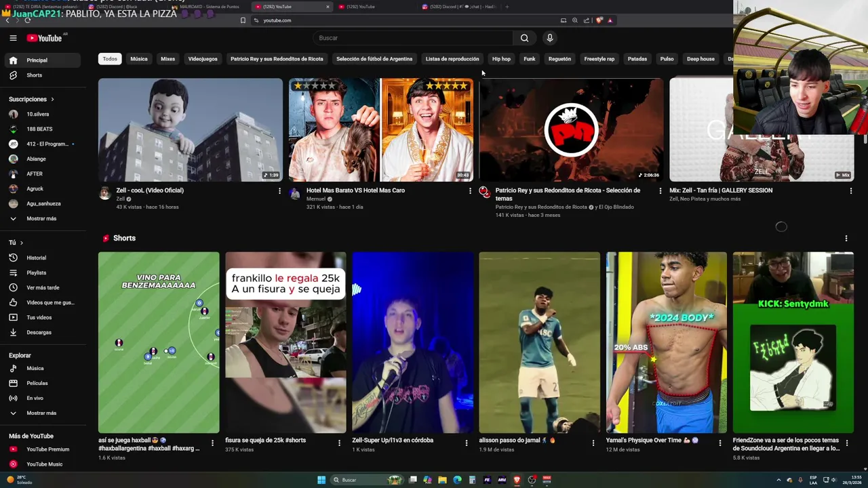The width and height of the screenshot is (868, 488).
Task: Open options for haxball short
Action: (x=212, y=443)
